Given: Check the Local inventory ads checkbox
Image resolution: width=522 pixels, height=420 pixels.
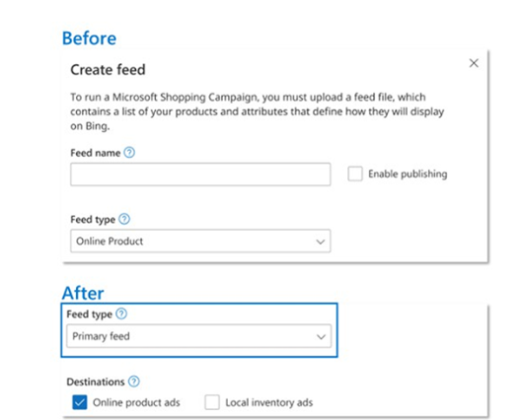Looking at the screenshot, I should [212, 402].
